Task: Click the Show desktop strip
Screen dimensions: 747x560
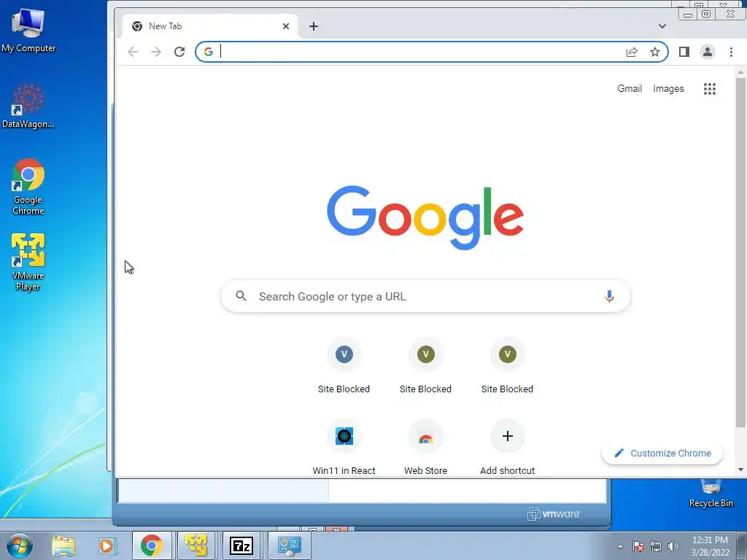Action: (742, 545)
